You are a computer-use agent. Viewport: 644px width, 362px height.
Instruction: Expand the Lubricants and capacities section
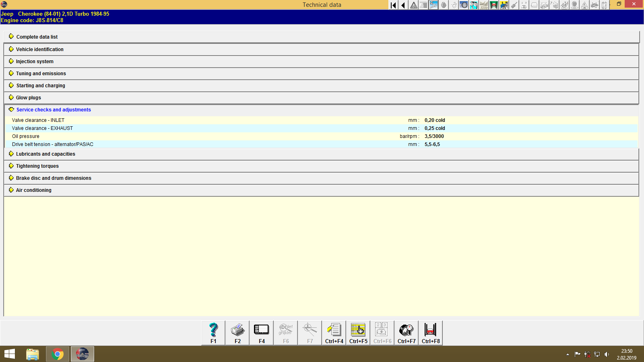coord(45,154)
